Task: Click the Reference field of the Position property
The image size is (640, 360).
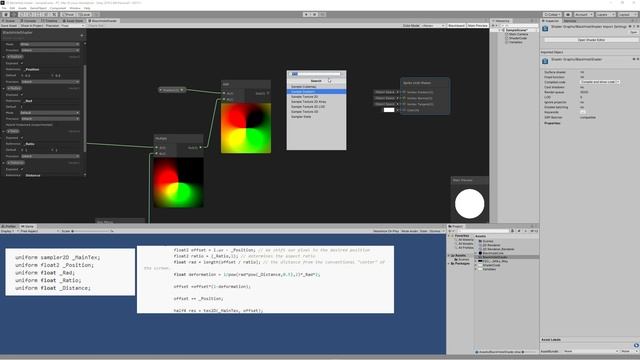Action: click(51, 69)
